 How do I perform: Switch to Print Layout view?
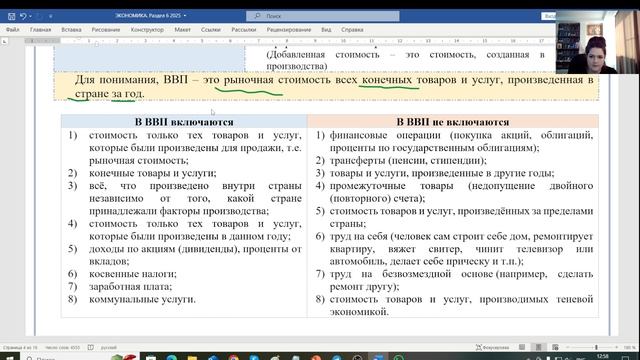(x=538, y=347)
